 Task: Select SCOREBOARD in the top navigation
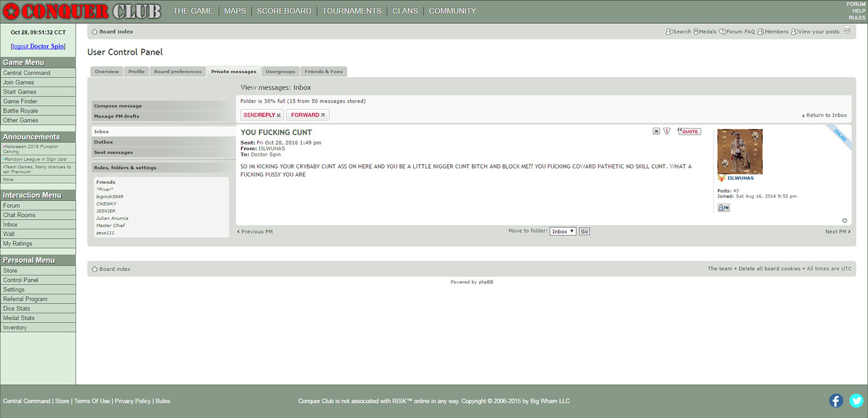[x=284, y=11]
